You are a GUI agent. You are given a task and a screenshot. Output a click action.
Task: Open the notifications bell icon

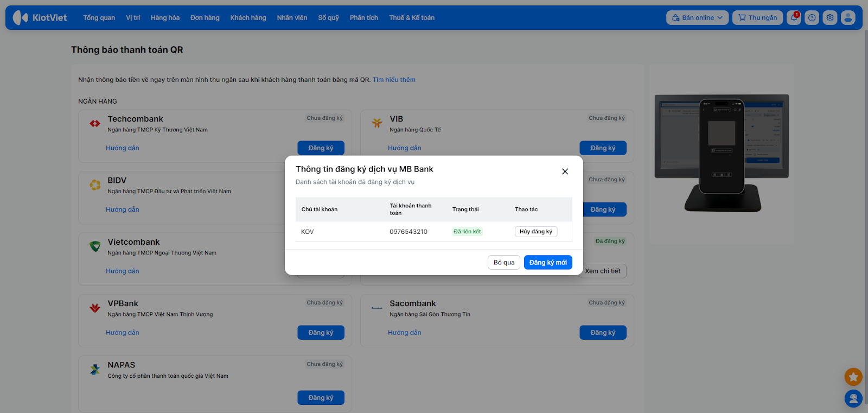794,18
